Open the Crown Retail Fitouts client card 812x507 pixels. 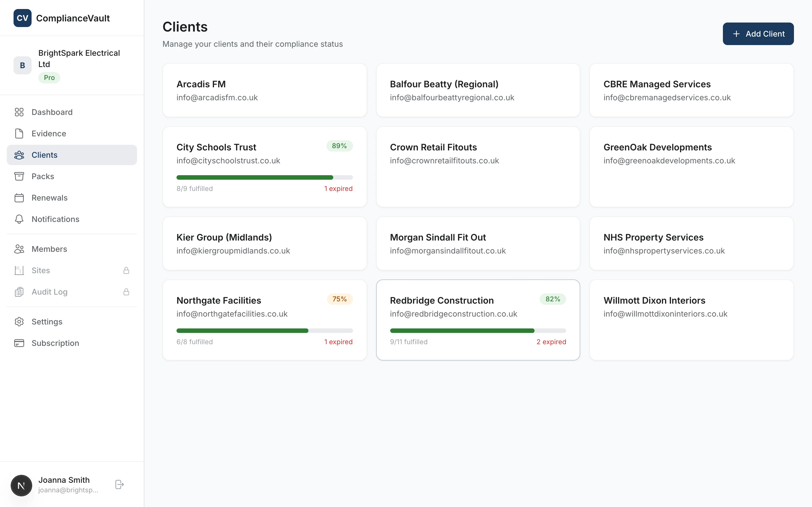[478, 167]
